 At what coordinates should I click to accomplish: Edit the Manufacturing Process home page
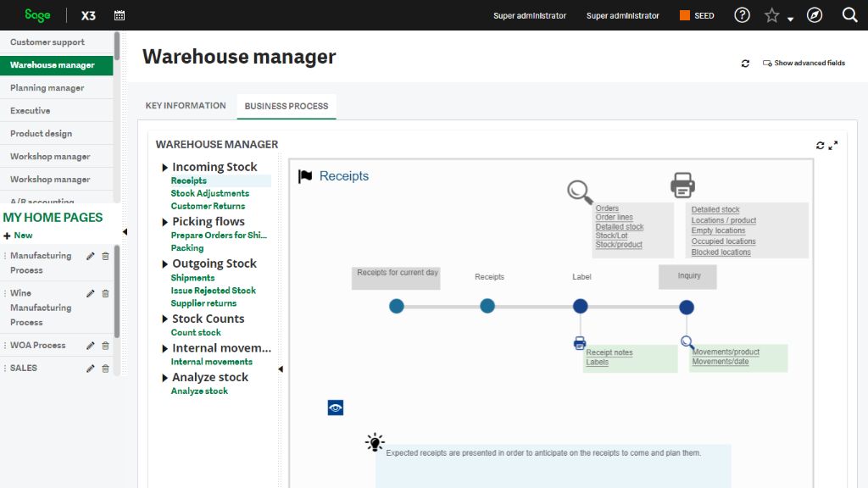click(x=90, y=256)
